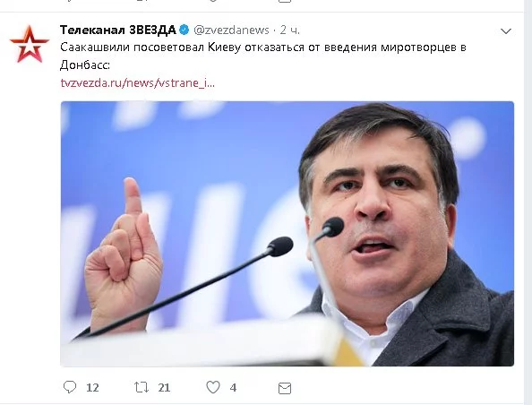The image size is (532, 405).
Task: Open tweet via its Саакашвили headline text
Action: (x=263, y=47)
